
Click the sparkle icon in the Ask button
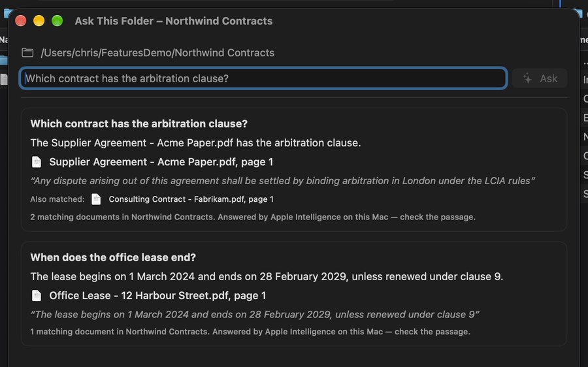[528, 78]
